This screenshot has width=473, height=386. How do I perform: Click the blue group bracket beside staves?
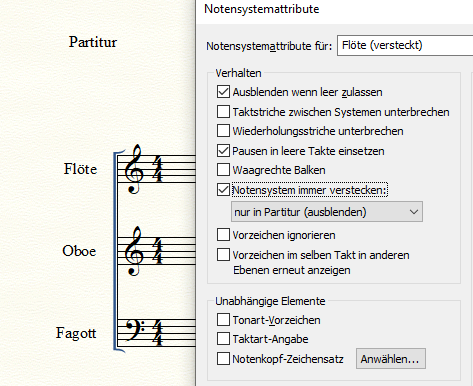click(x=117, y=251)
